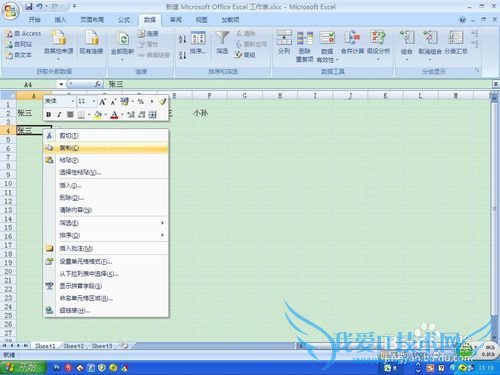Open Customize Quick Access Toolbar arrow
The width and height of the screenshot is (500, 375).
[x=74, y=6]
